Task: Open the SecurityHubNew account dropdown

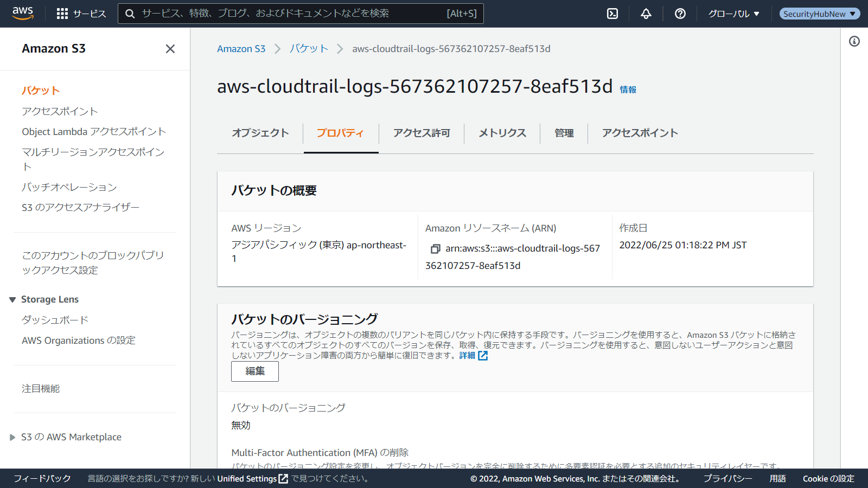Action: pyautogui.click(x=819, y=14)
